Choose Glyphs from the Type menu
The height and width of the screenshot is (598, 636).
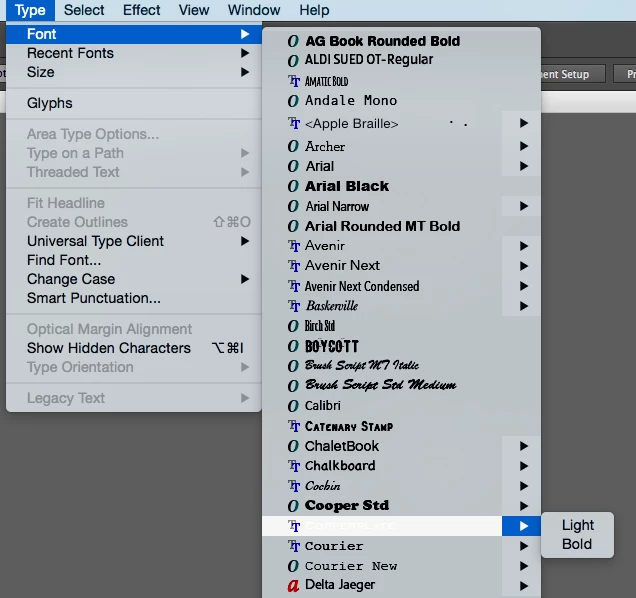pyautogui.click(x=134, y=103)
